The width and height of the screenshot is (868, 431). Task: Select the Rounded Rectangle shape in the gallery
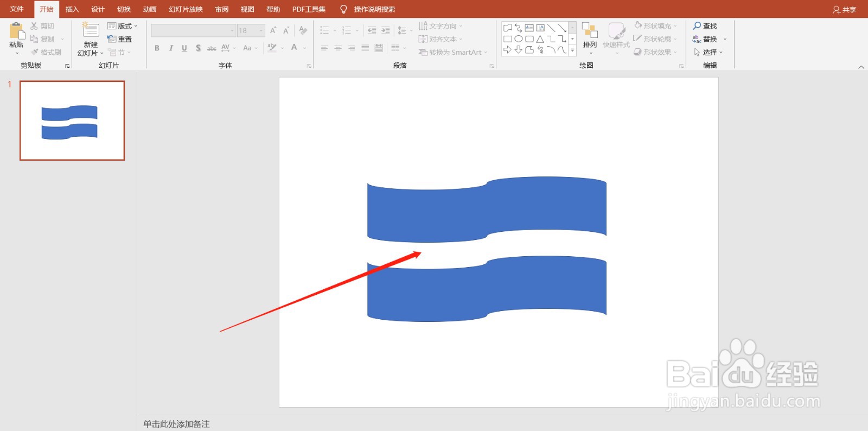pos(529,39)
